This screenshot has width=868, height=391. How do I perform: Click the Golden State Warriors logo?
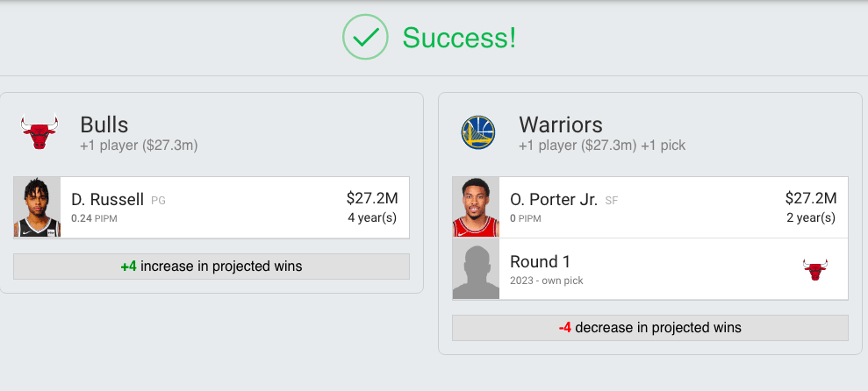coord(478,132)
